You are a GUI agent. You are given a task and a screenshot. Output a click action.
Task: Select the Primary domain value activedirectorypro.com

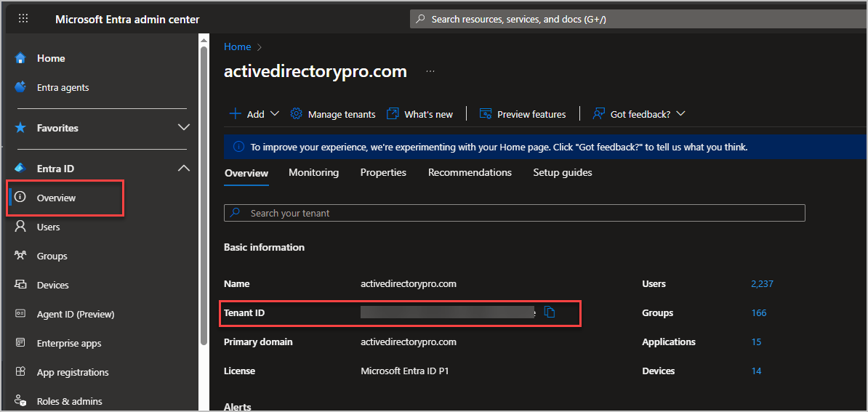click(x=409, y=342)
